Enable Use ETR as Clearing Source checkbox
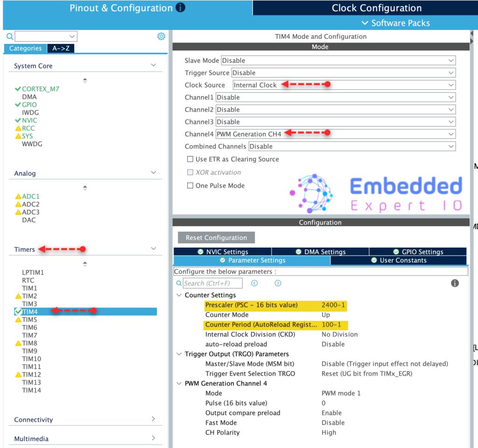The image size is (478, 448). [x=190, y=159]
